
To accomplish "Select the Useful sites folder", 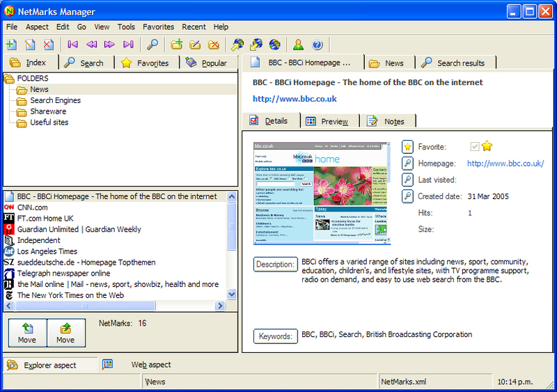I will [x=49, y=123].
